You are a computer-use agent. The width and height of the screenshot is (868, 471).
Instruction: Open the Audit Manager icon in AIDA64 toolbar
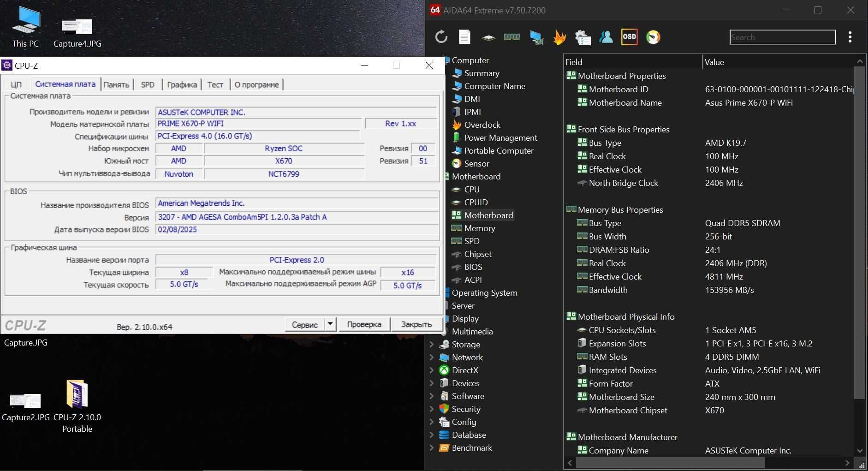click(583, 37)
